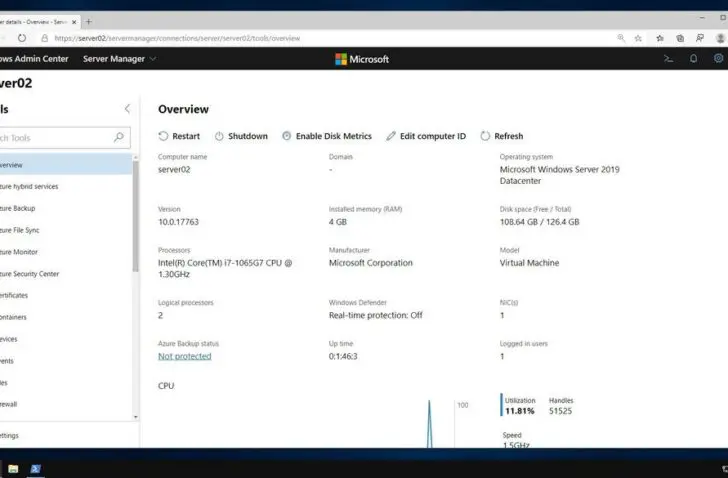728x478 pixels.
Task: Open PowerShell from the taskbar
Action: coord(35,469)
